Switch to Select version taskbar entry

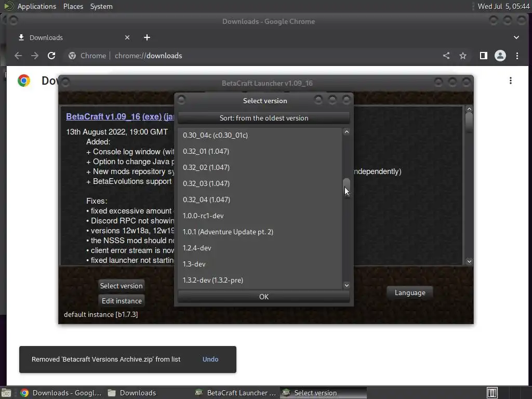coord(323,393)
